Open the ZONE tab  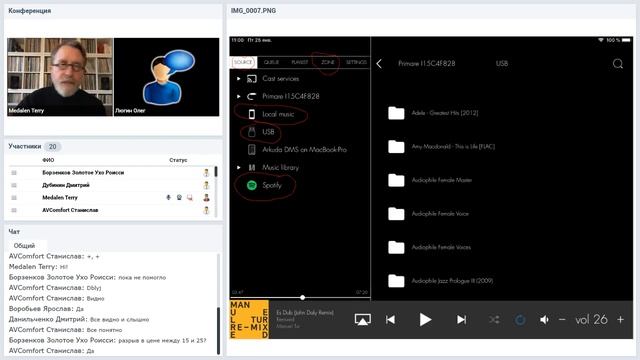coord(327,62)
